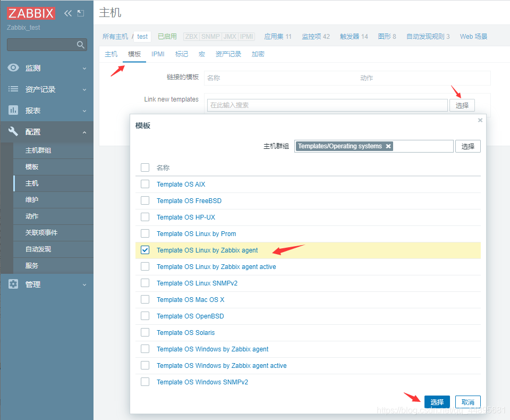Collapse the 配置 menu chevron
Screen dimensions: 510x420
tap(84, 132)
